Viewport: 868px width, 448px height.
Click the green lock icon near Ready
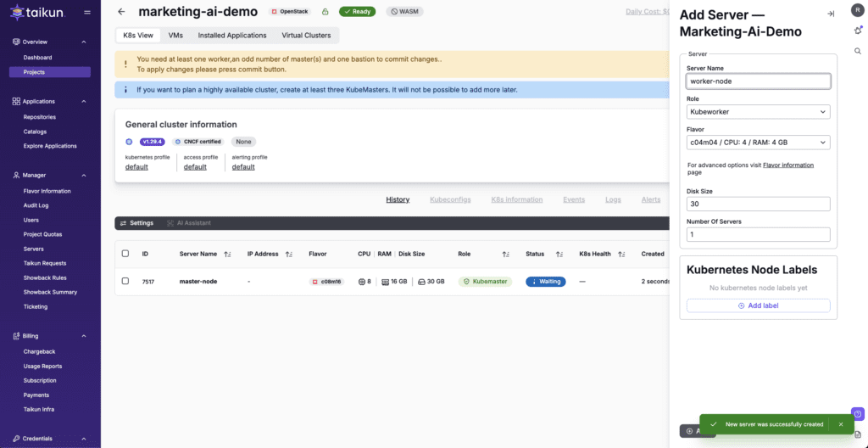tap(325, 12)
